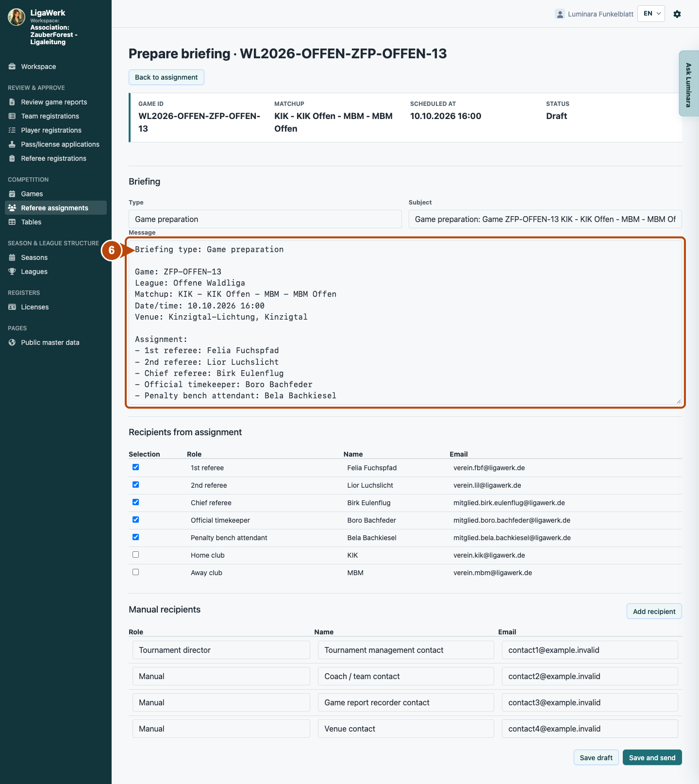
Task: Click the Team registrations list icon
Action: click(x=12, y=116)
